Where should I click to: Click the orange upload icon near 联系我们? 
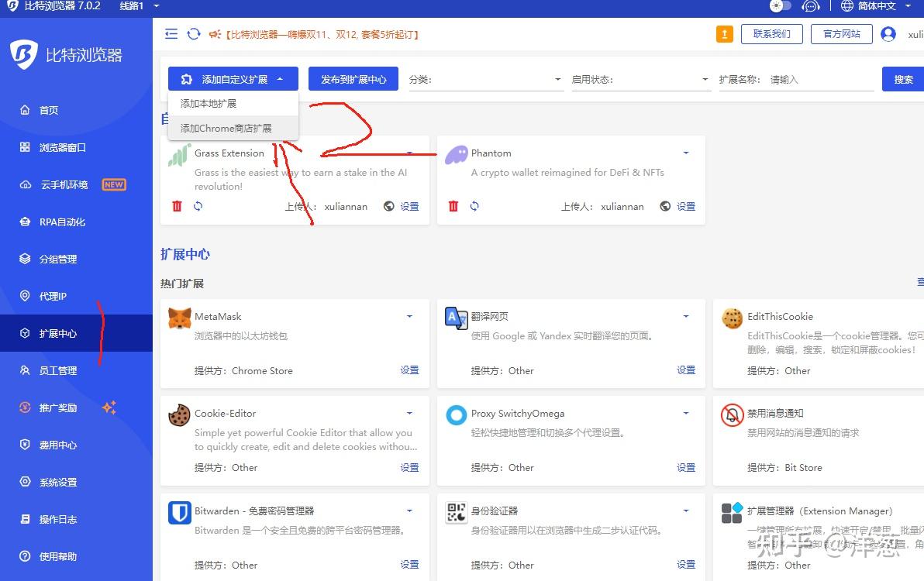tap(724, 34)
